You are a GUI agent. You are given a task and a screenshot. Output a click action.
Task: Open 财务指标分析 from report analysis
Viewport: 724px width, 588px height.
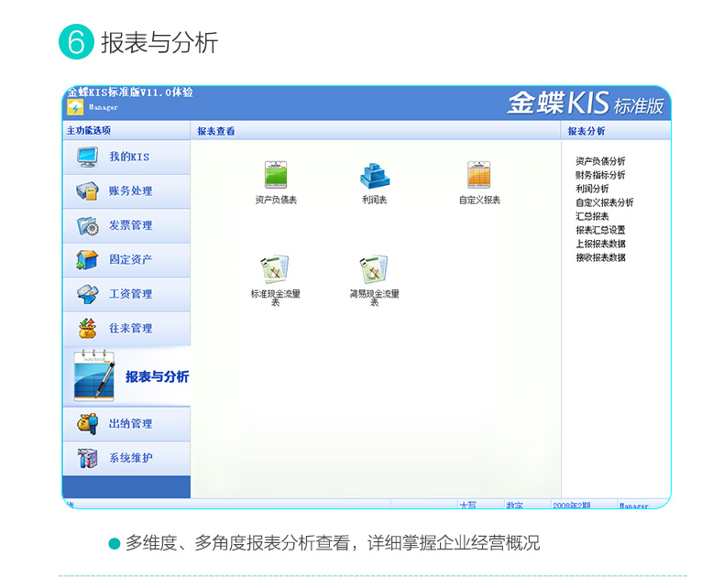(600, 175)
